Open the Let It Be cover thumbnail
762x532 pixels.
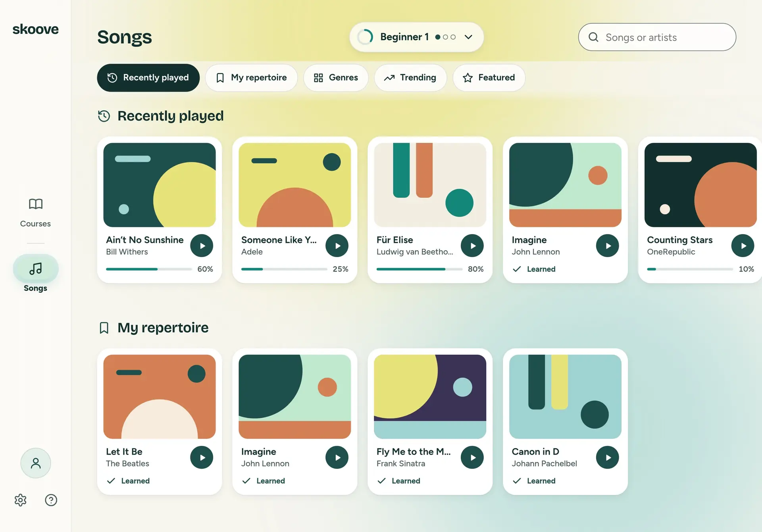coord(160,397)
